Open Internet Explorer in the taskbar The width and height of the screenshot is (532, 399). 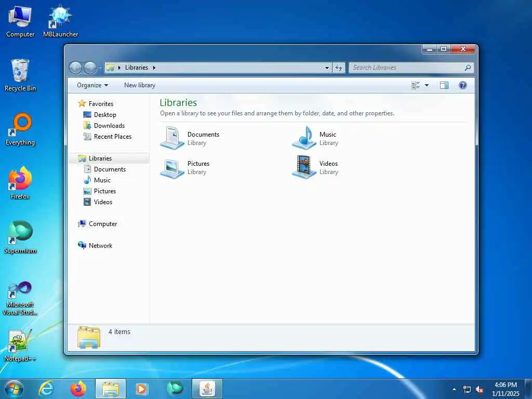pos(46,389)
